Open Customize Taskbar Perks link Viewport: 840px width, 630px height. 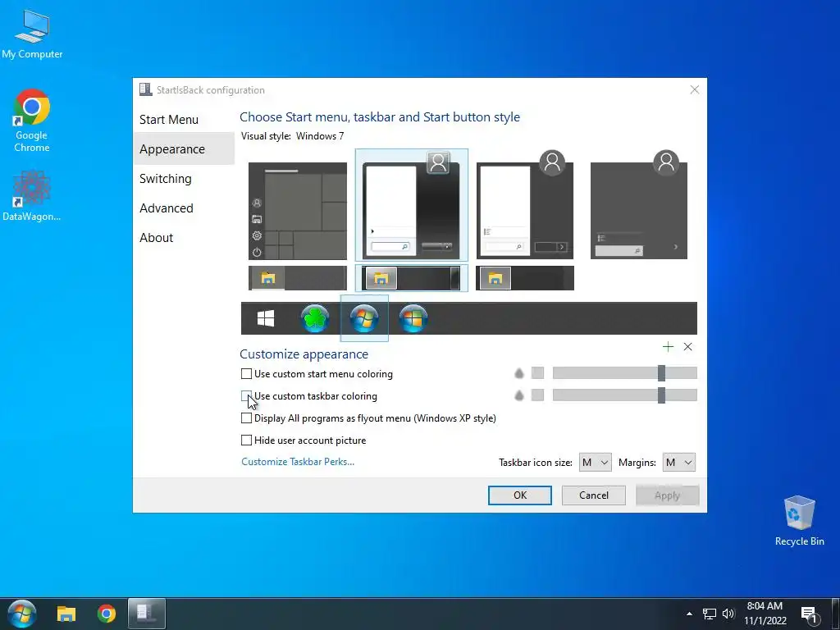(x=298, y=462)
